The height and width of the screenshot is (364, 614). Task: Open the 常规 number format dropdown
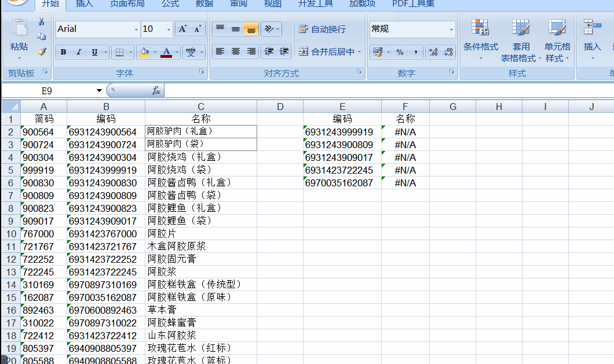[451, 28]
